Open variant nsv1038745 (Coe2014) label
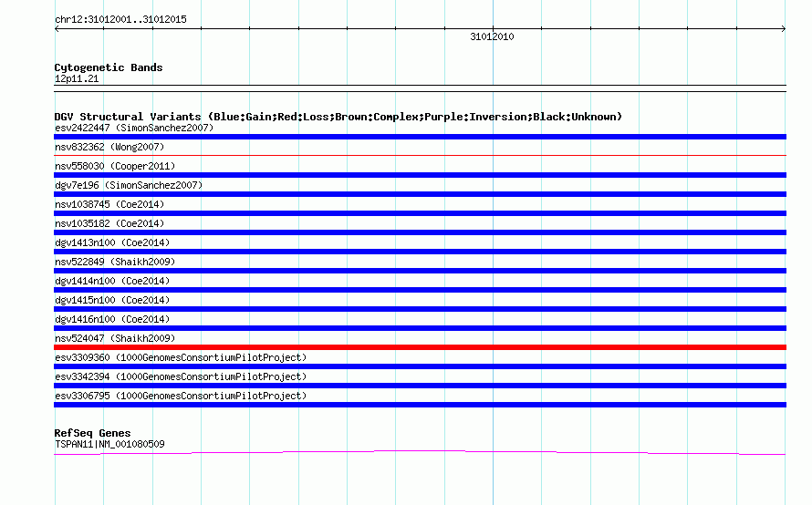 click(109, 204)
